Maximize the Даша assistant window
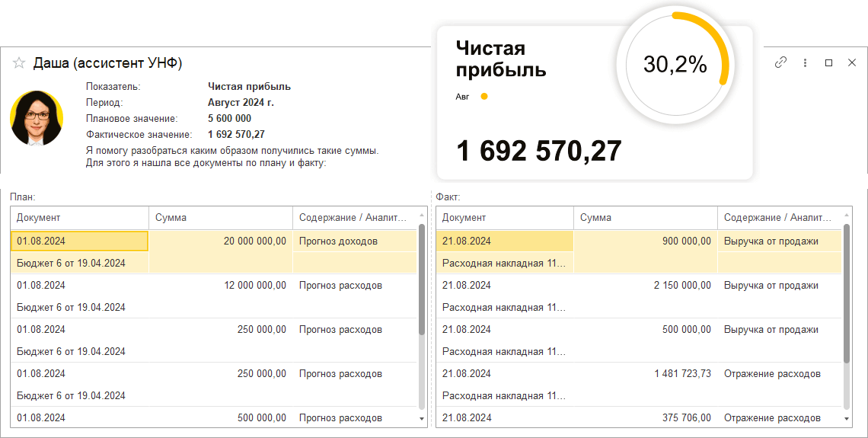The width and height of the screenshot is (868, 438). pos(828,62)
